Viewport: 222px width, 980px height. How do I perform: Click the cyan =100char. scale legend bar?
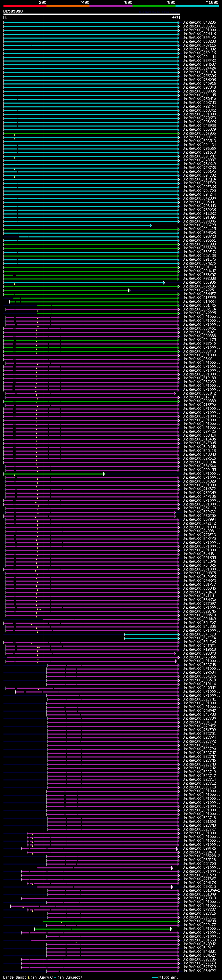(x=155, y=977)
